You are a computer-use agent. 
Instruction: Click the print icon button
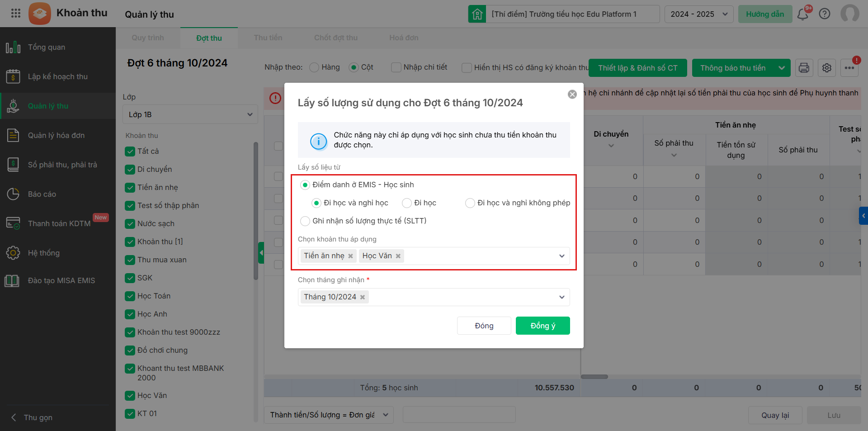coord(804,68)
